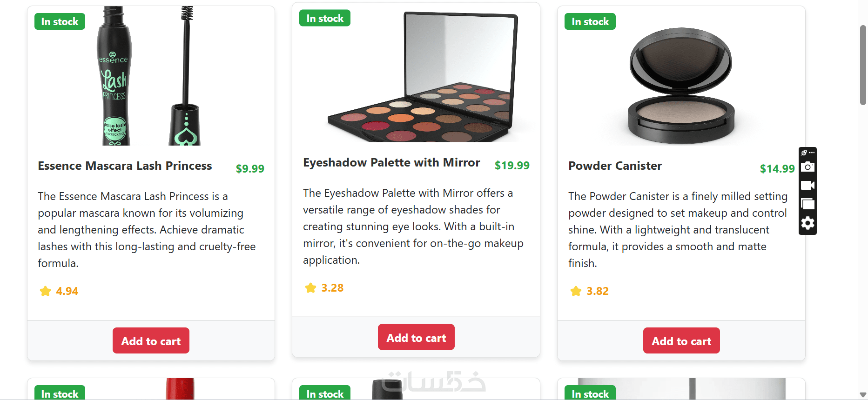This screenshot has height=400, width=868.
Task: Open the gallery stack icon
Action: pyautogui.click(x=807, y=204)
